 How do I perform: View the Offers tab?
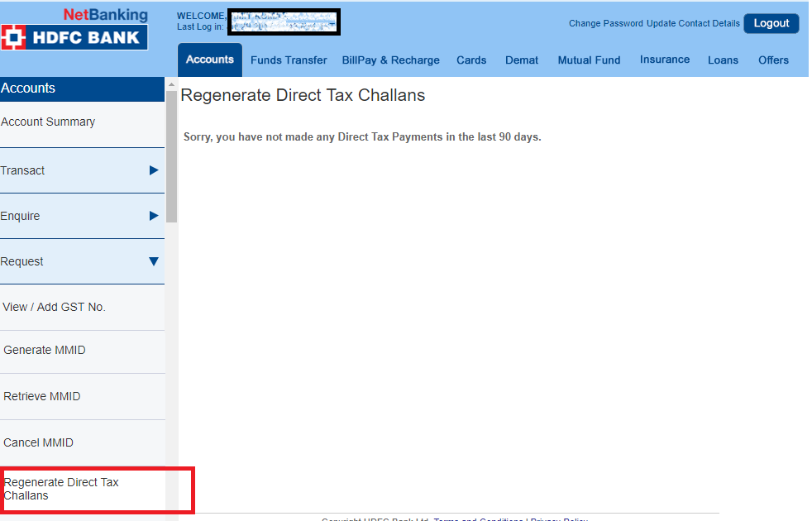pos(773,60)
